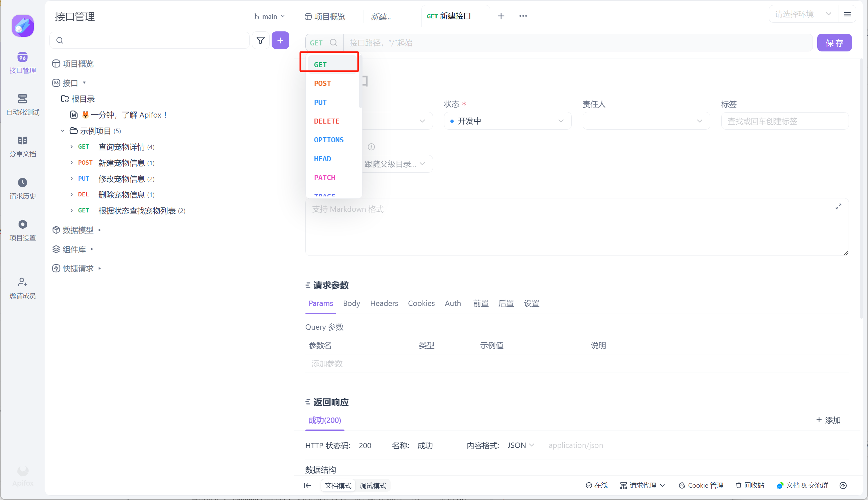Expand 查询宠物详情 tree item
Image resolution: width=868 pixels, height=500 pixels.
pos(71,147)
